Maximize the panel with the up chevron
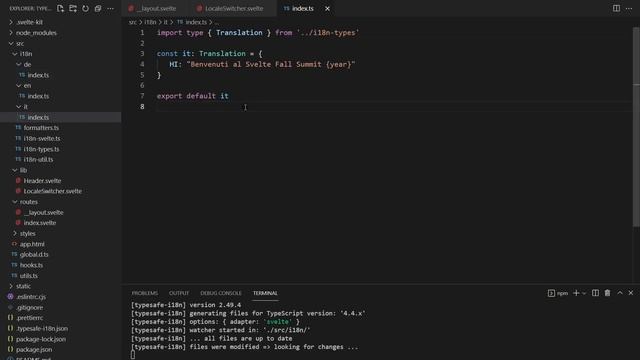This screenshot has width=640, height=360. (x=620, y=293)
